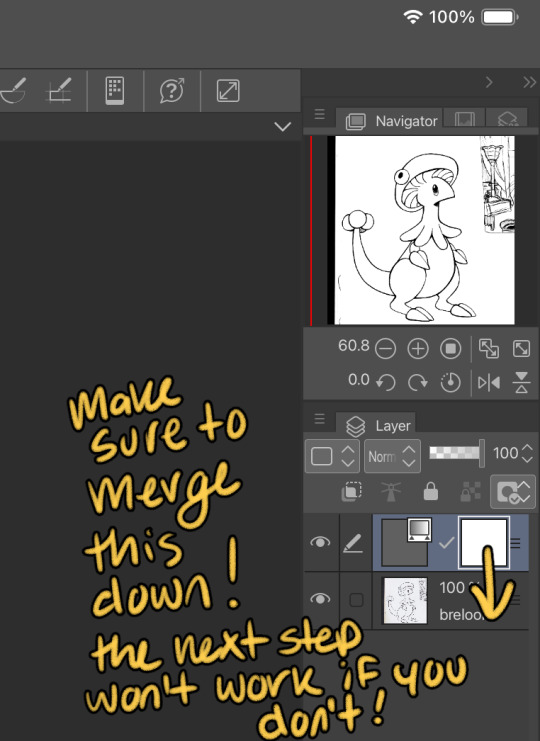Select the breloom sketch layer thumbnail
This screenshot has width=540, height=741.
[x=405, y=600]
